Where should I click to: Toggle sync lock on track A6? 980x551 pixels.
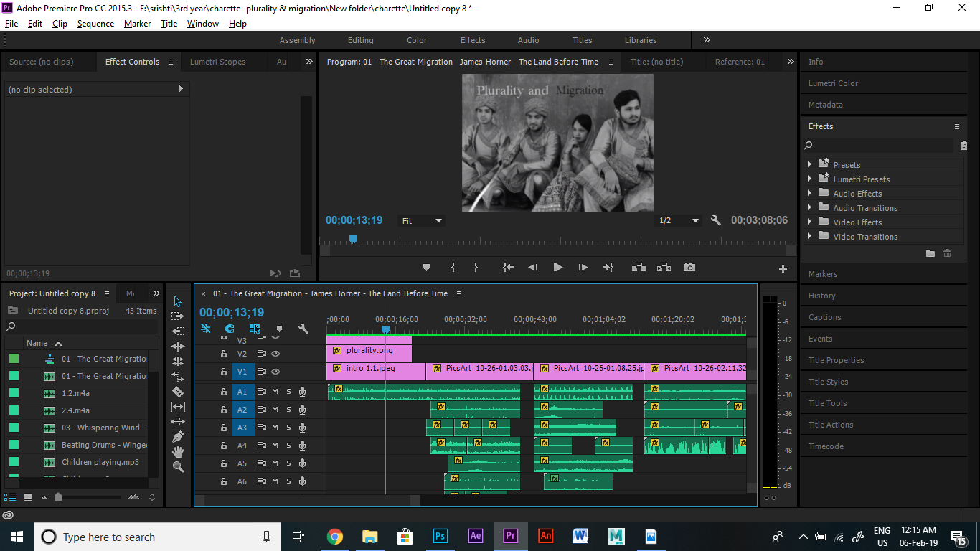262,481
